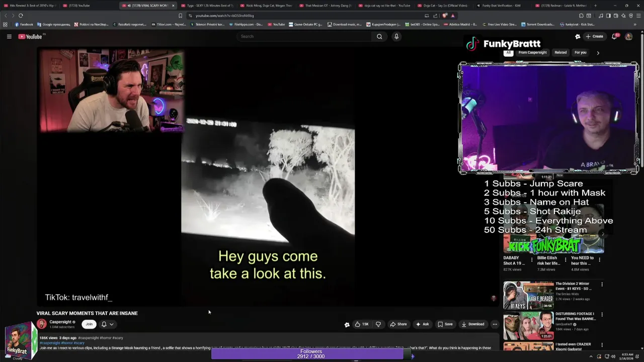Image resolution: width=644 pixels, height=362 pixels.
Task: Reload the page in the browser
Action: 21,16
